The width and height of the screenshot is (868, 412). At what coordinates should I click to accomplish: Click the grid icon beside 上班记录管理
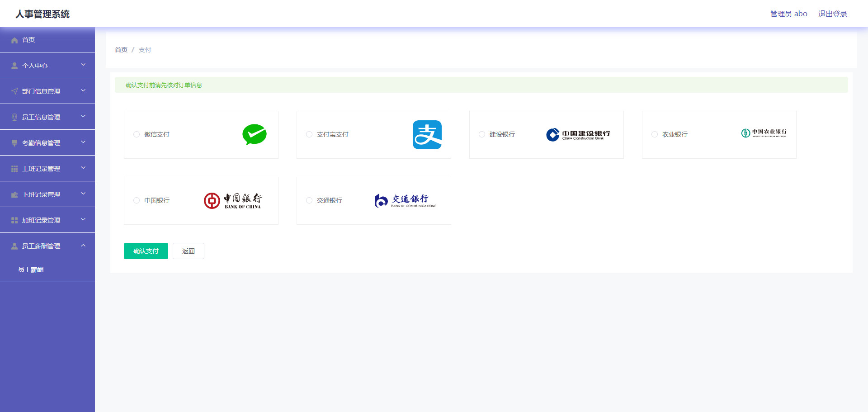[x=14, y=169]
